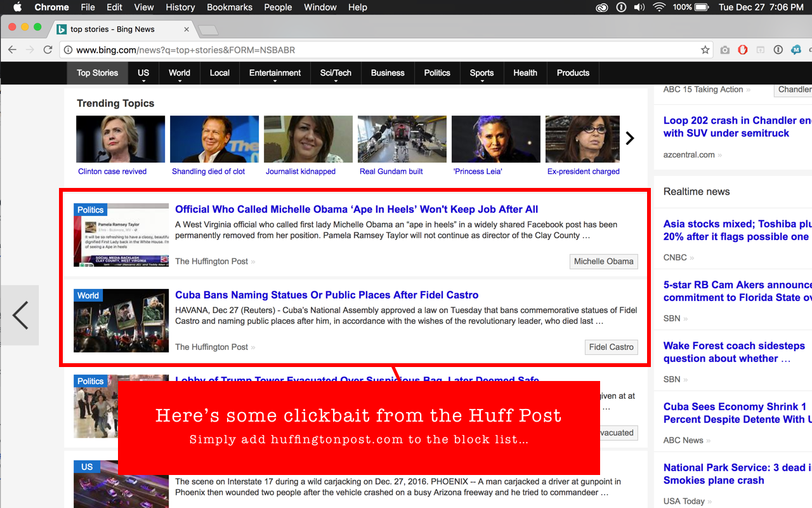Screen dimensions: 812x508
Task: Open Shandling died of clot thumbnail
Action: point(214,139)
